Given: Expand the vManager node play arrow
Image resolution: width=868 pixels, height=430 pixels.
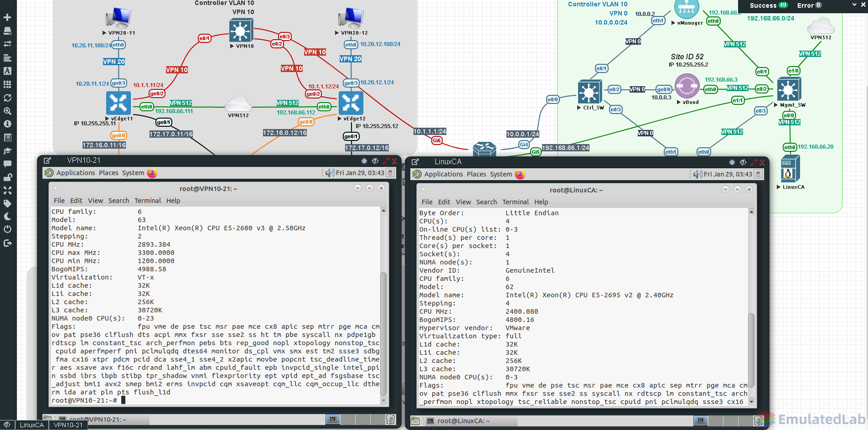Looking at the screenshot, I should click(x=673, y=23).
